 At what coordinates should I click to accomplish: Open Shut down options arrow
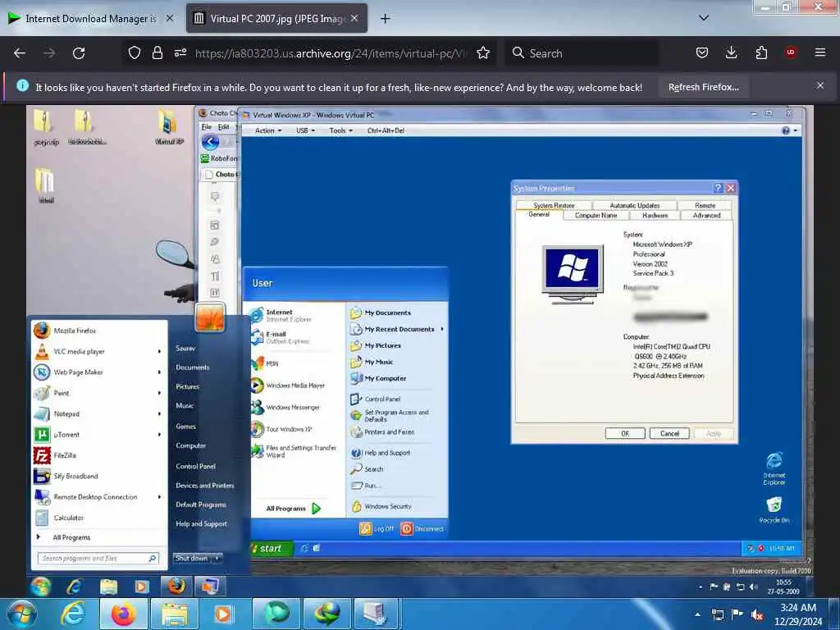217,558
